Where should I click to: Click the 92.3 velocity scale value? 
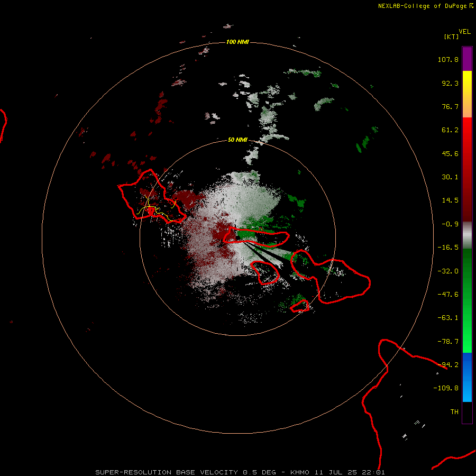tap(450, 83)
